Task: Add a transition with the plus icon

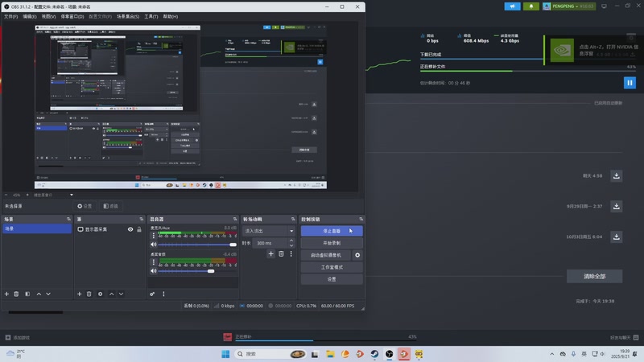Action: [271, 254]
